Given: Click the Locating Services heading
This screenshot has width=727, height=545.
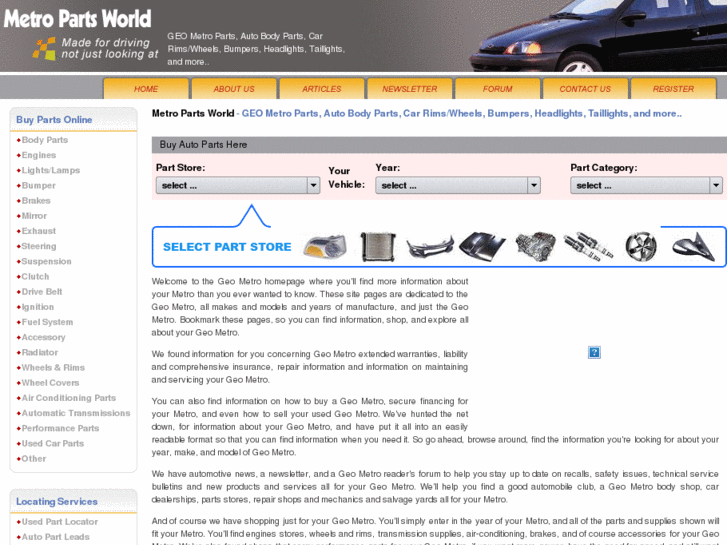Looking at the screenshot, I should coord(57,502).
